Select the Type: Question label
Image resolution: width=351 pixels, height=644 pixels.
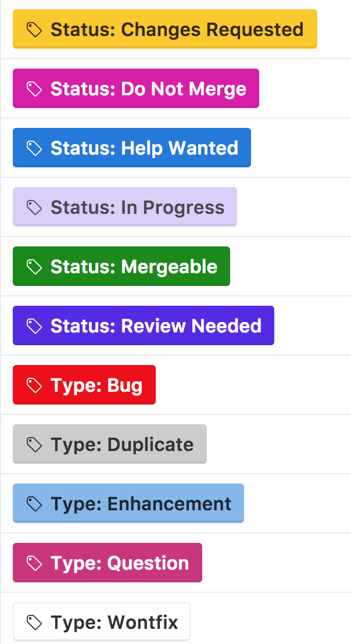107,562
